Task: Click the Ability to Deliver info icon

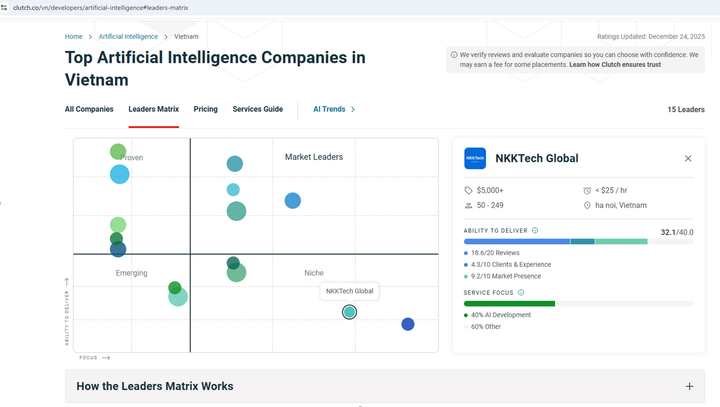Action: 535,231
